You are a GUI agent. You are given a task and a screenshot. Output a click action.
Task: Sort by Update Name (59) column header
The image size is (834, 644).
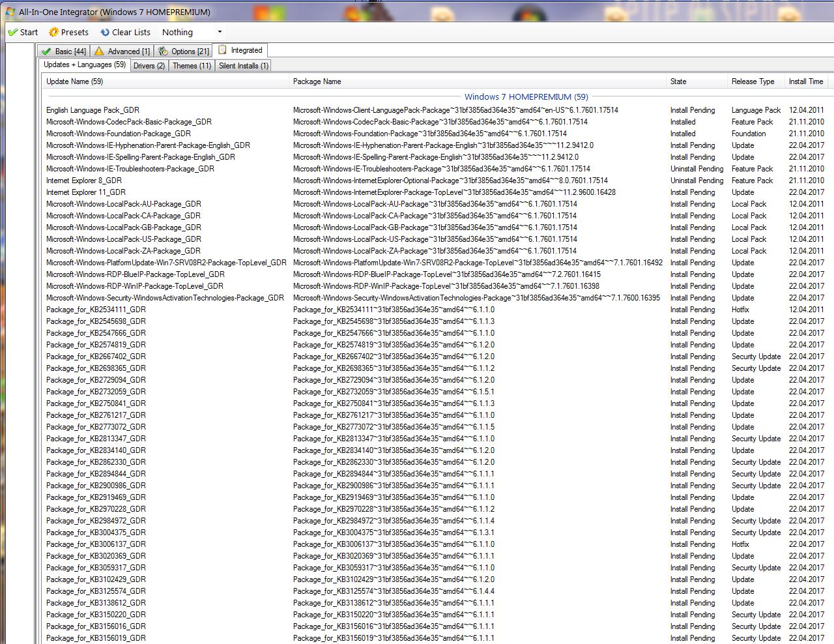pos(165,81)
